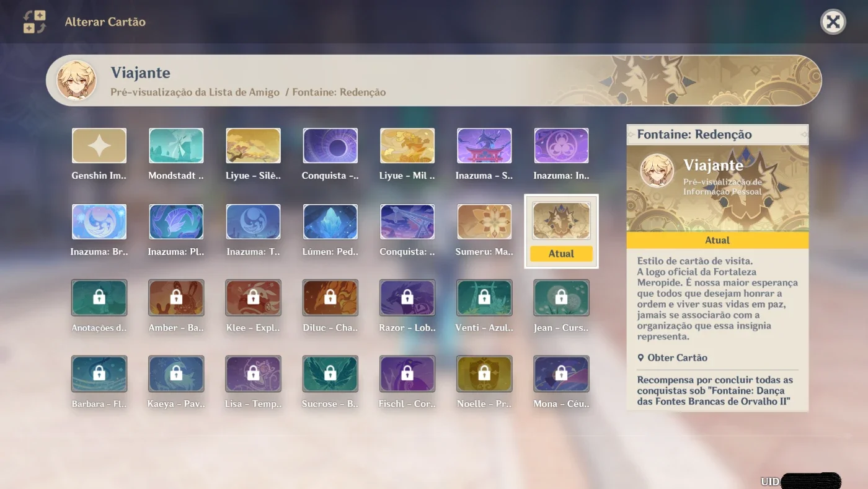
Task: Open locked Kaeya - Pav.. namecard
Action: click(176, 374)
